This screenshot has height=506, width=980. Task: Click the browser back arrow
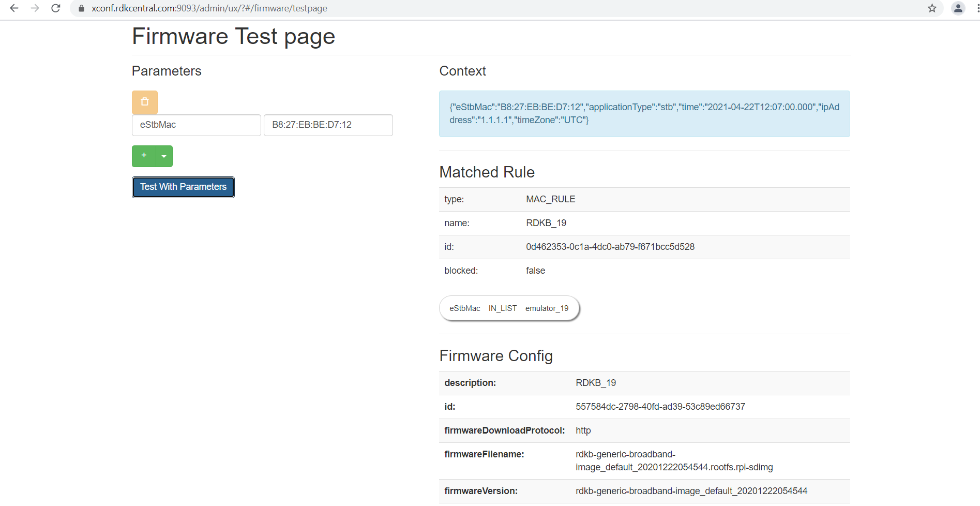[14, 8]
